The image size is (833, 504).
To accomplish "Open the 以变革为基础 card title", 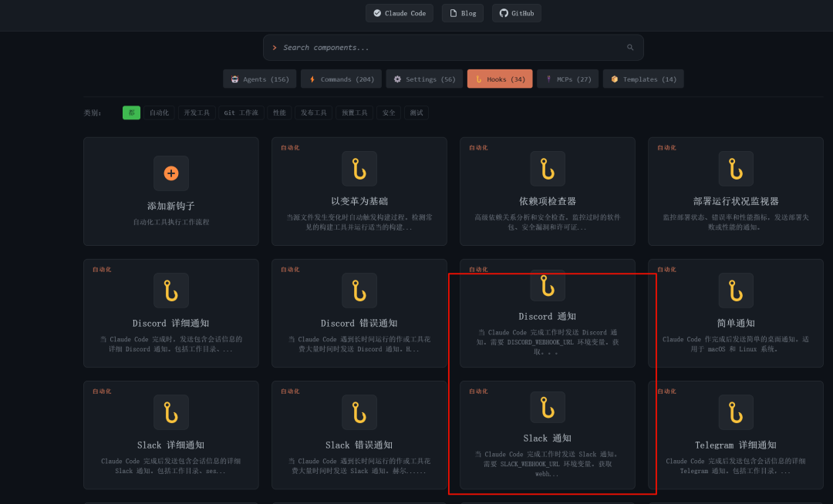I will click(359, 201).
